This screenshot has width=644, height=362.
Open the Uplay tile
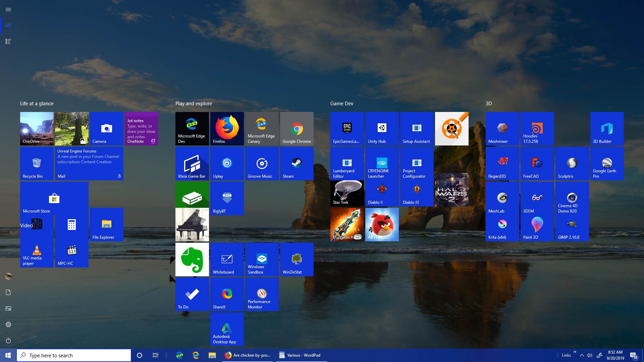[x=227, y=164]
